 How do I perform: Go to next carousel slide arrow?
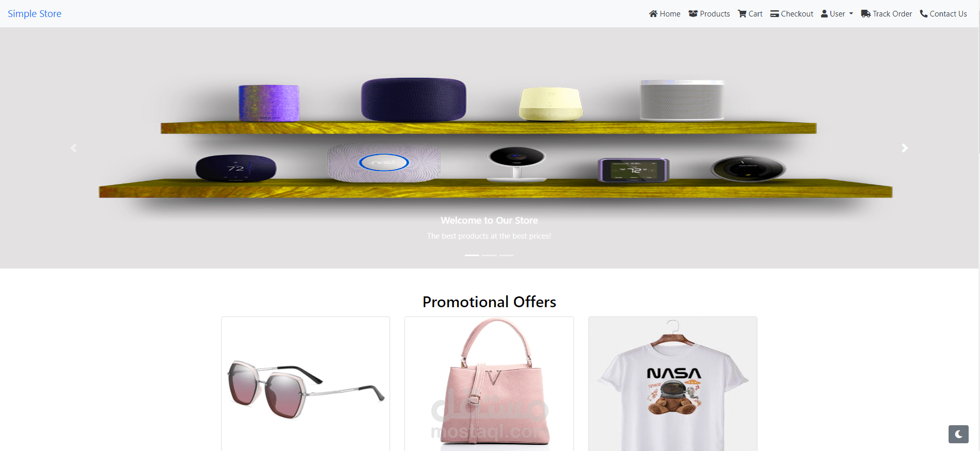tap(905, 148)
